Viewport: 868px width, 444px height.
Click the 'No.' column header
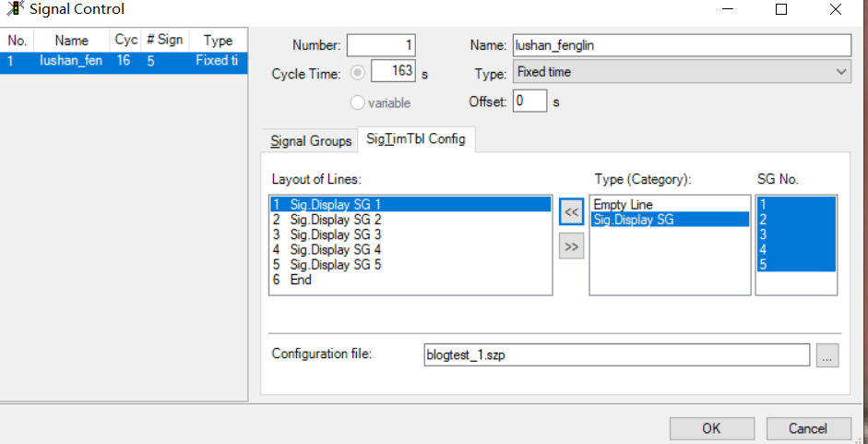coord(18,41)
